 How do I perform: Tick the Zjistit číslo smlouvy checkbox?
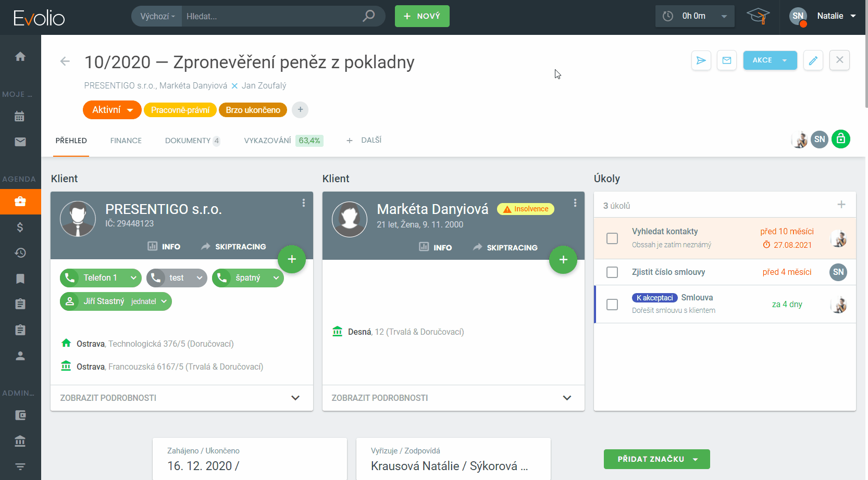612,272
